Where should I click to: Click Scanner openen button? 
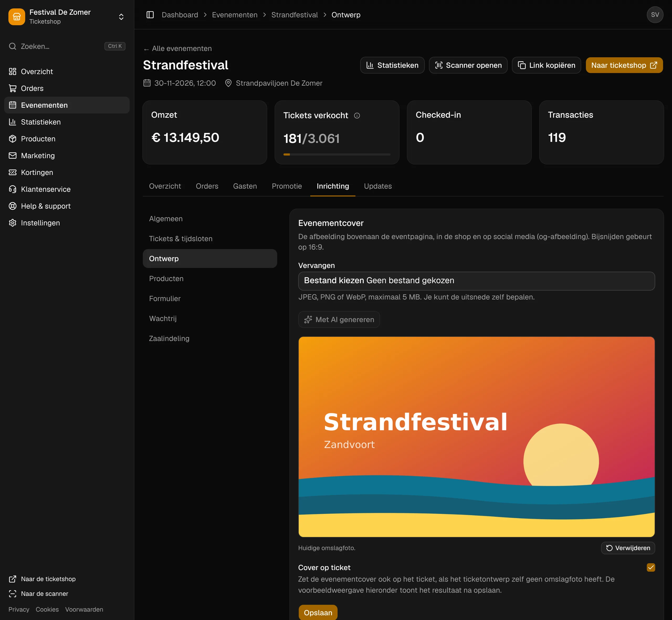pos(468,65)
